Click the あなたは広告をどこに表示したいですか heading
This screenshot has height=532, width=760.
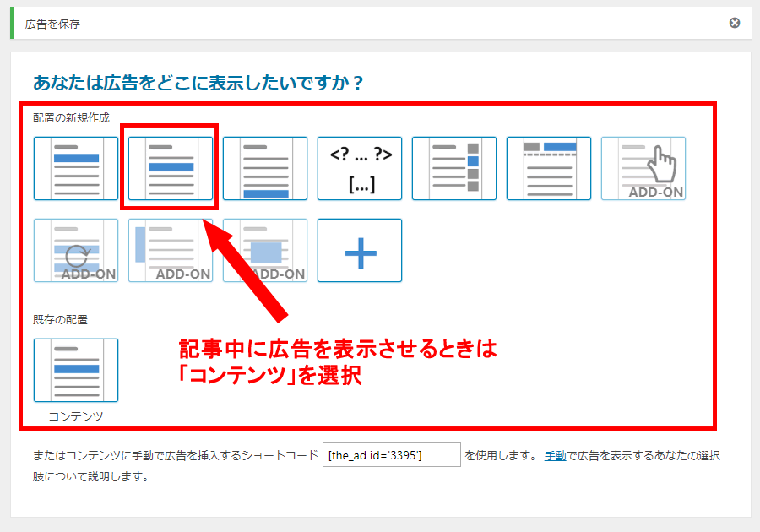(198, 83)
